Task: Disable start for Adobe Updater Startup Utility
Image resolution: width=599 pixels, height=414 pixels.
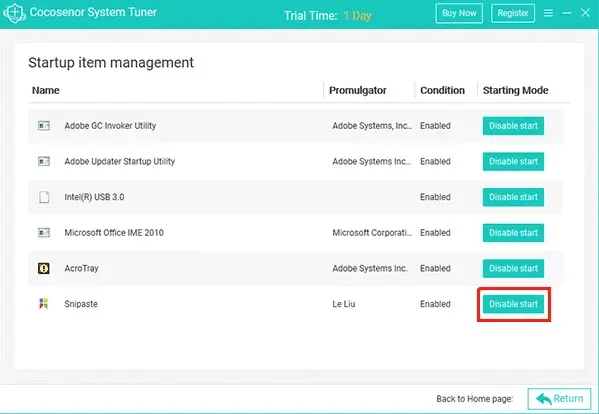Action: coord(513,161)
